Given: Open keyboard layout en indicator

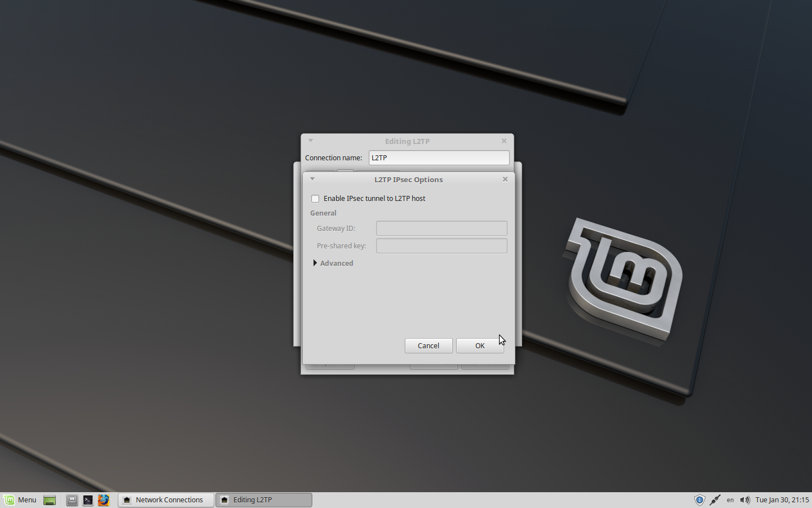Looking at the screenshot, I should (x=730, y=500).
